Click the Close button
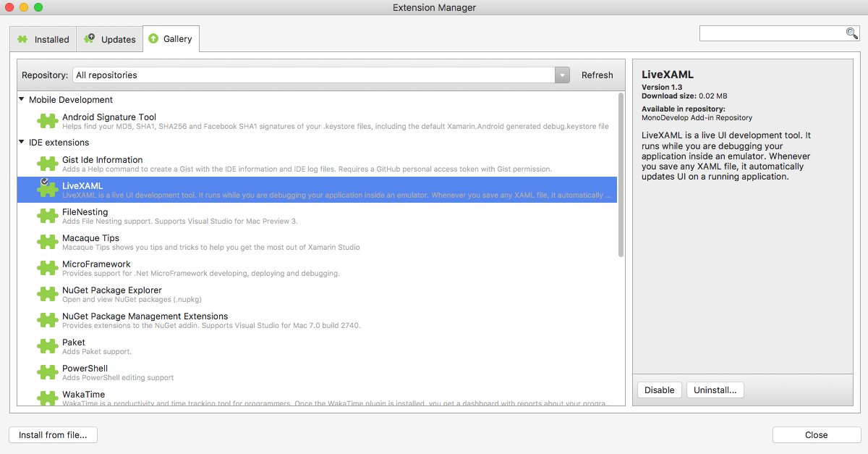The image size is (868, 454). click(816, 435)
